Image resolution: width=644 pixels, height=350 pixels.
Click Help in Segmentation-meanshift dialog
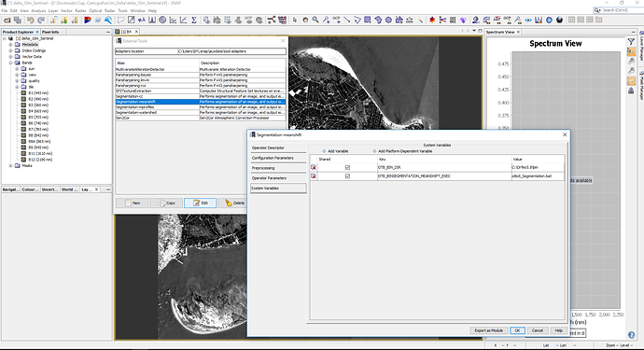click(558, 330)
